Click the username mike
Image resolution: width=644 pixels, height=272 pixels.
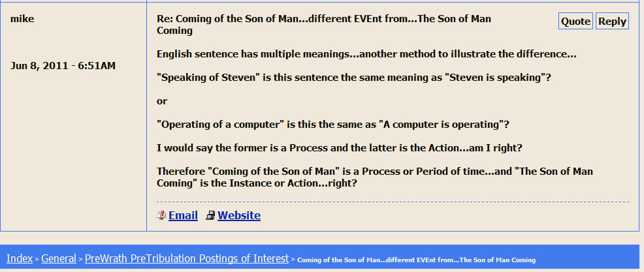(22, 19)
